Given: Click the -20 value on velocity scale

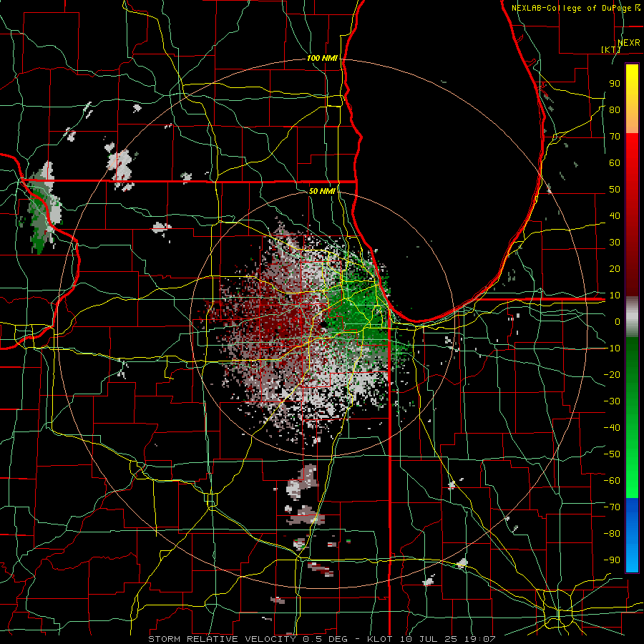Looking at the screenshot, I should point(612,374).
